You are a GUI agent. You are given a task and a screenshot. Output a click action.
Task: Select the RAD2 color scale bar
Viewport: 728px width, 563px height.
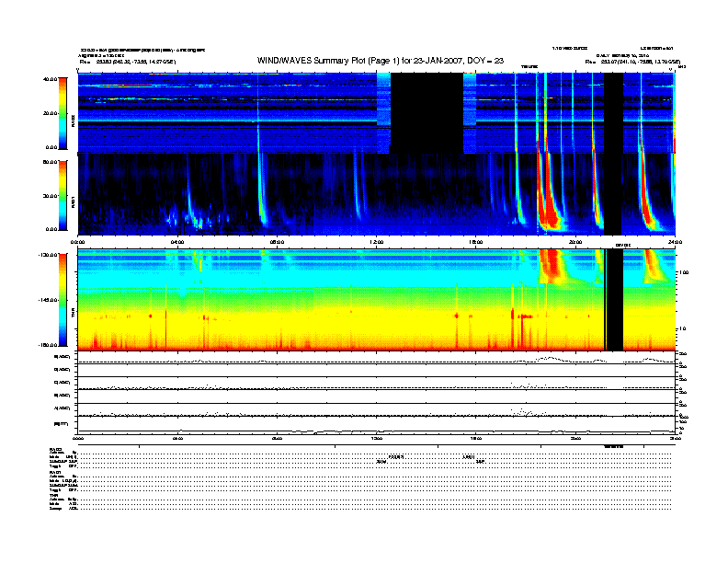[x=63, y=113]
